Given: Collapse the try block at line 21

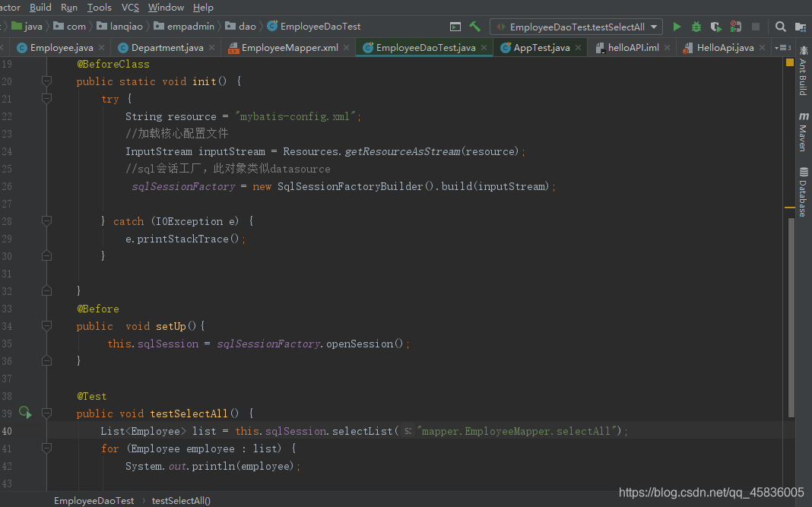Looking at the screenshot, I should click(x=46, y=98).
